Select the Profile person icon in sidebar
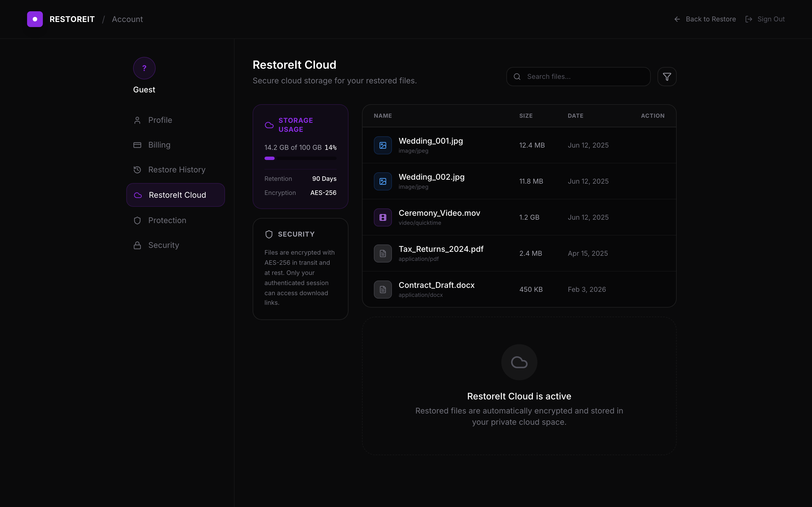This screenshot has height=507, width=812. (138, 120)
